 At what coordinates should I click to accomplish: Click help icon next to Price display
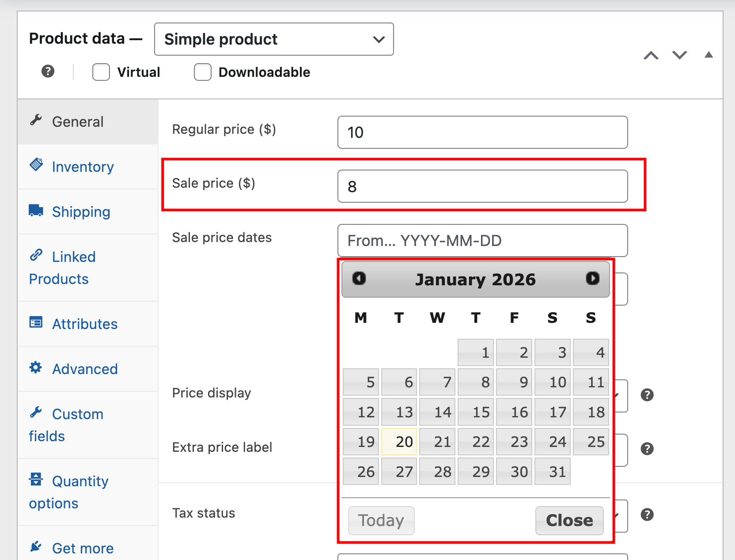(647, 395)
